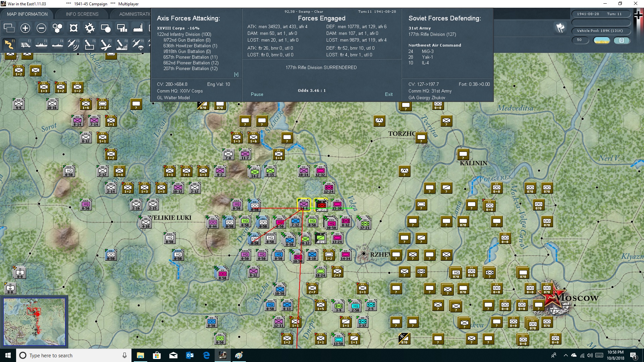The height and width of the screenshot is (362, 644).
Task: Select Naval transport mode (F3) ship icon
Action: (41, 44)
